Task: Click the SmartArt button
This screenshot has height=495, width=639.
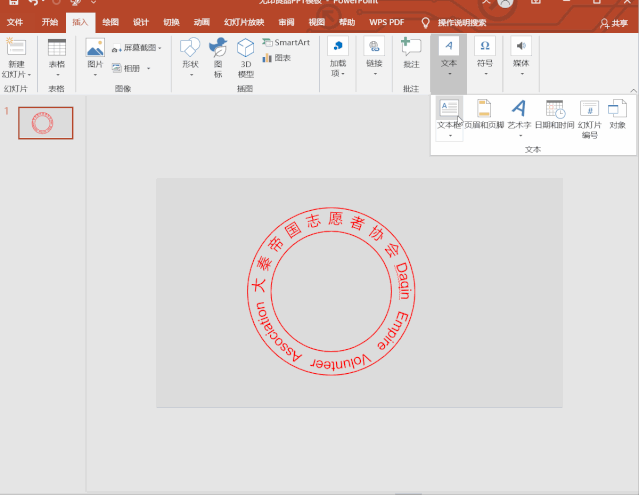Action: 286,43
